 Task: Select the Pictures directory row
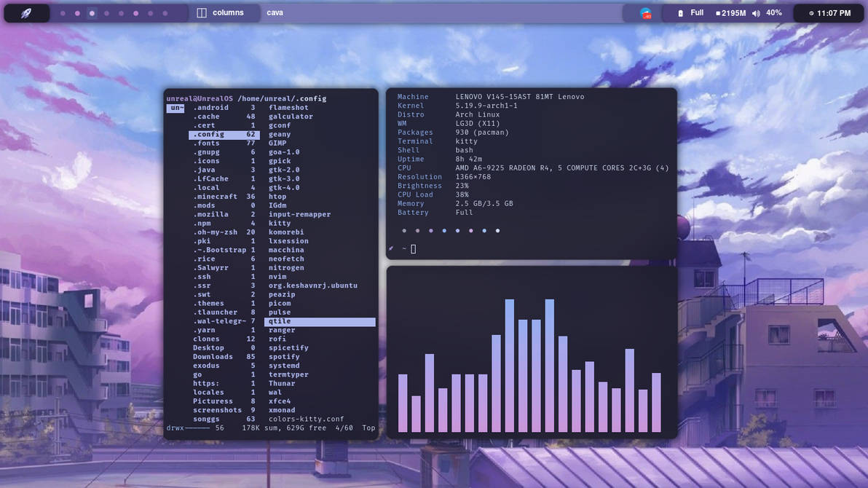[224, 401]
